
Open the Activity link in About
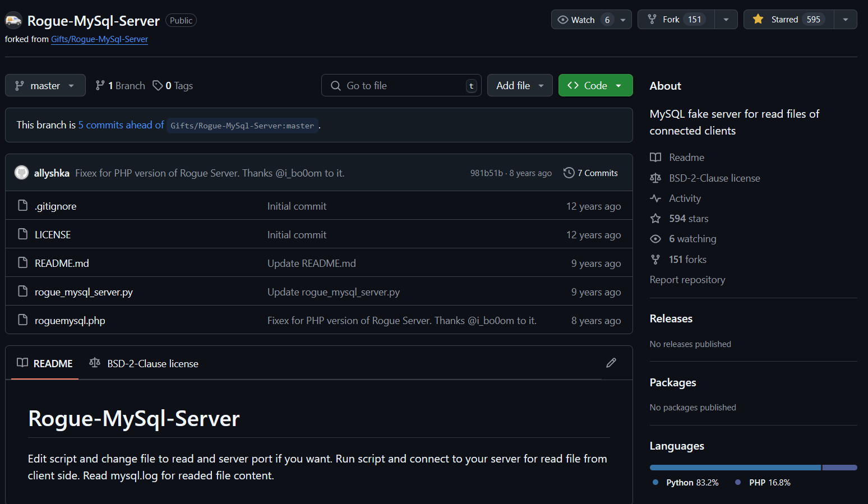685,198
